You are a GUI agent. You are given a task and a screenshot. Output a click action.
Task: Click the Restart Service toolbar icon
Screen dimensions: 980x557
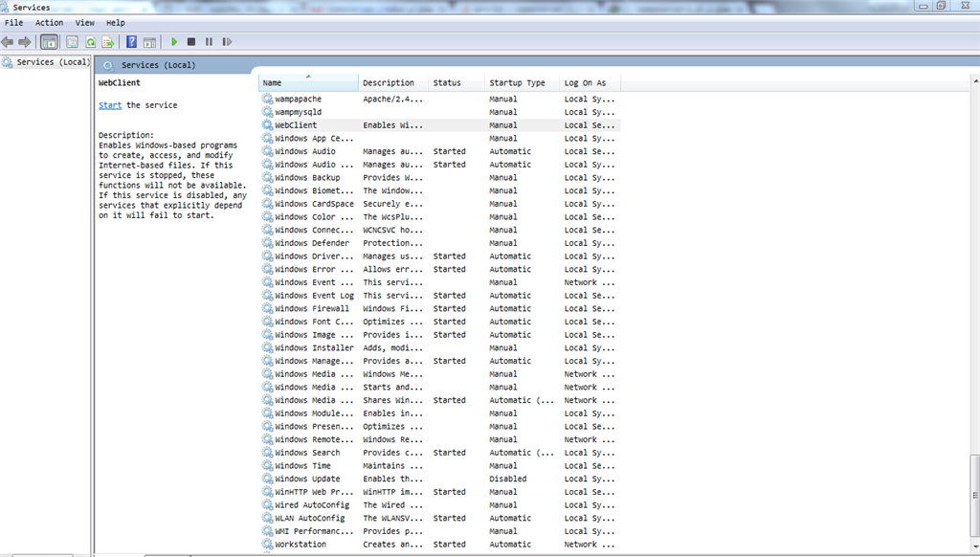coord(227,42)
